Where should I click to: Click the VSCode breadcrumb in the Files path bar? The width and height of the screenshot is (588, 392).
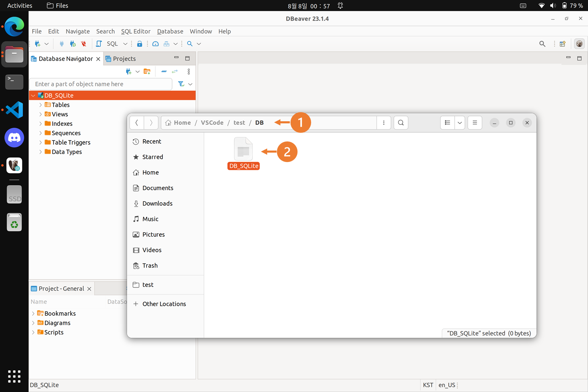[212, 123]
